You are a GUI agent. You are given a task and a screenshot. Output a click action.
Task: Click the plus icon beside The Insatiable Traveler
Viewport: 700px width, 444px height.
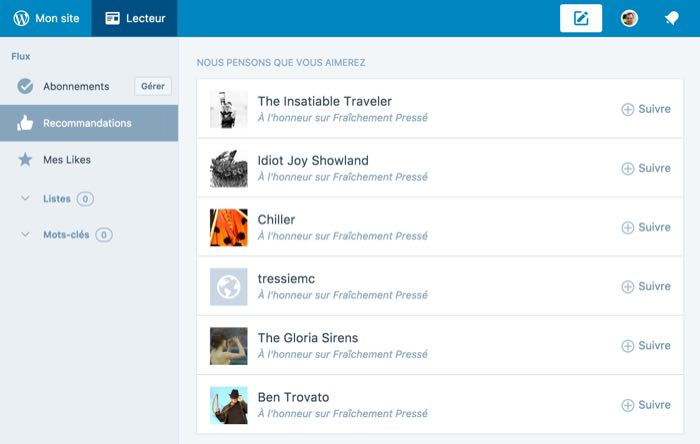[628, 109]
